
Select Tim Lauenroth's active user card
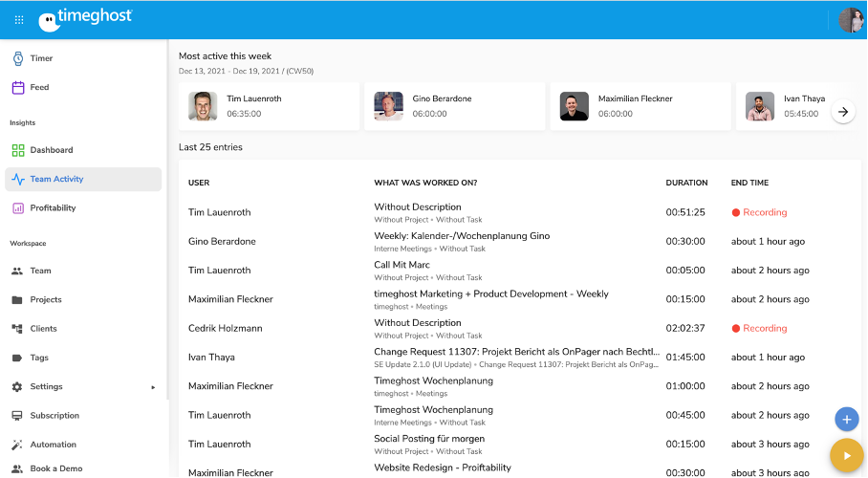[x=269, y=105]
